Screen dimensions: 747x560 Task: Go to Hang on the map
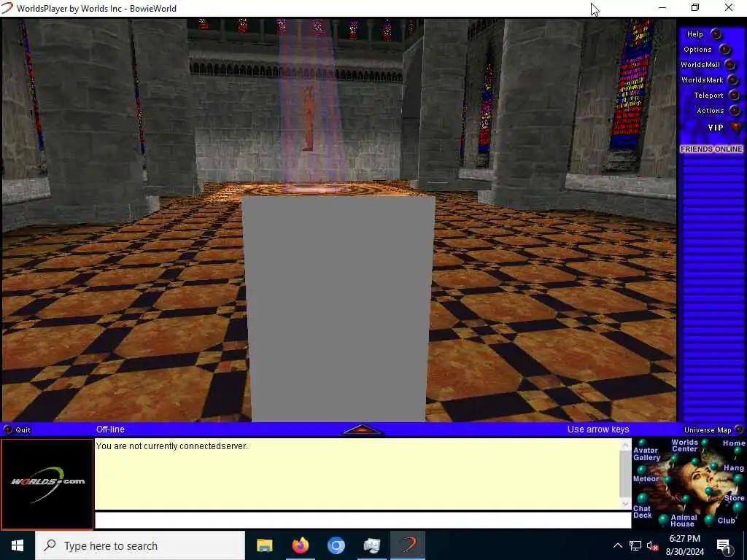(x=734, y=468)
